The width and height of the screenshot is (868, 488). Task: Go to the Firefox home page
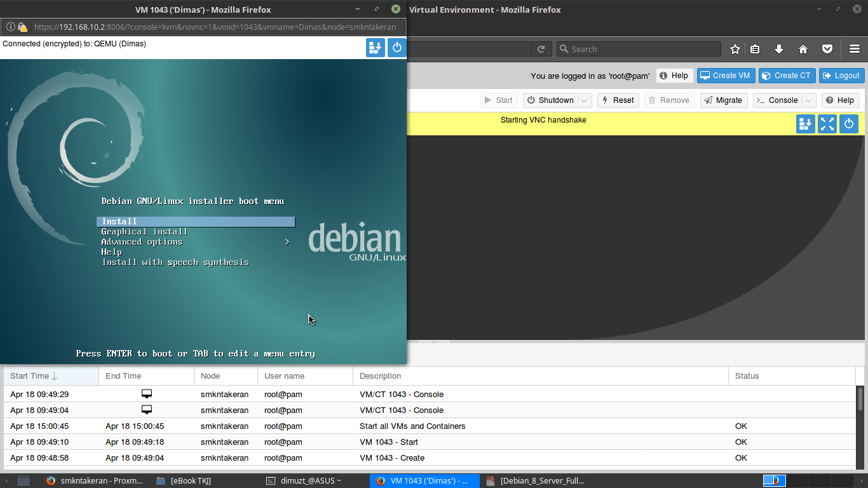point(803,49)
